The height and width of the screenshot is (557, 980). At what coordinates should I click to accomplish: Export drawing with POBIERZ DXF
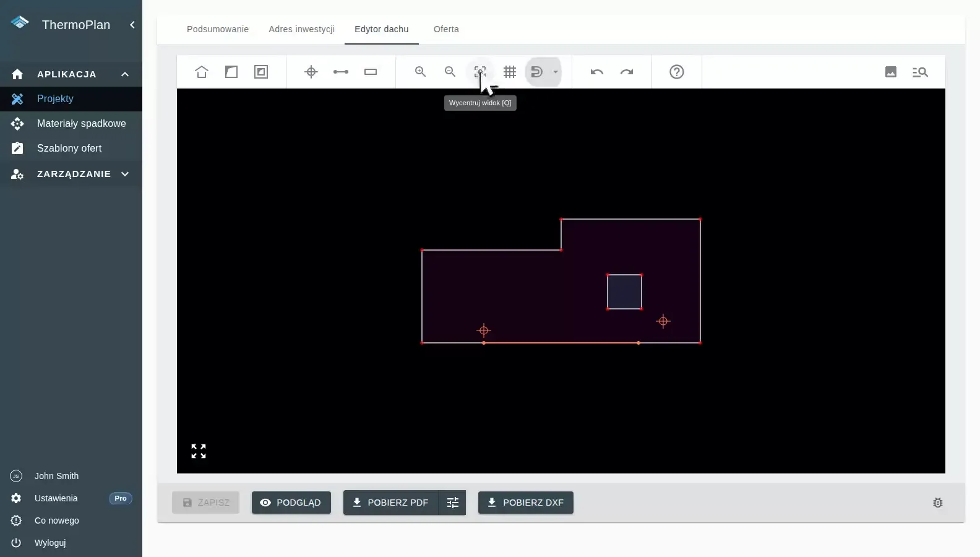pos(526,503)
